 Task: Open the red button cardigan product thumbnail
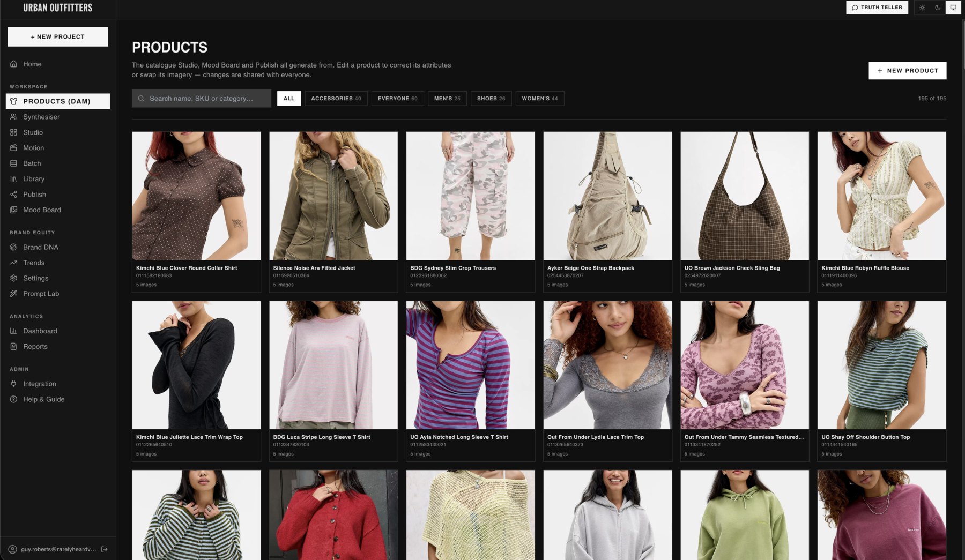click(x=333, y=515)
